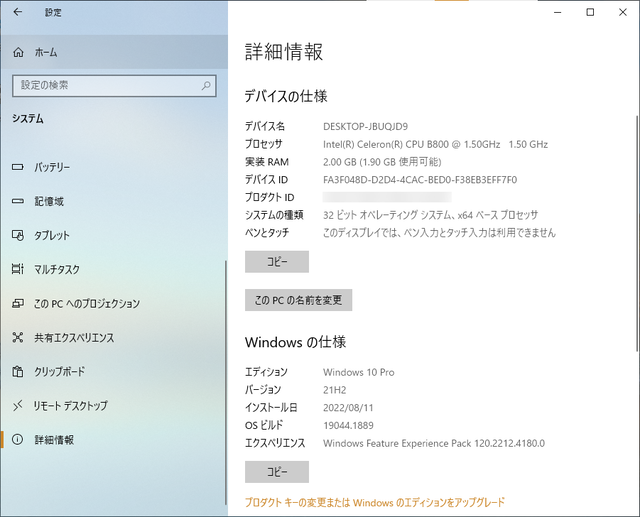Minimize the Settings window
Viewport: 640px width, 517px height.
[x=558, y=12]
